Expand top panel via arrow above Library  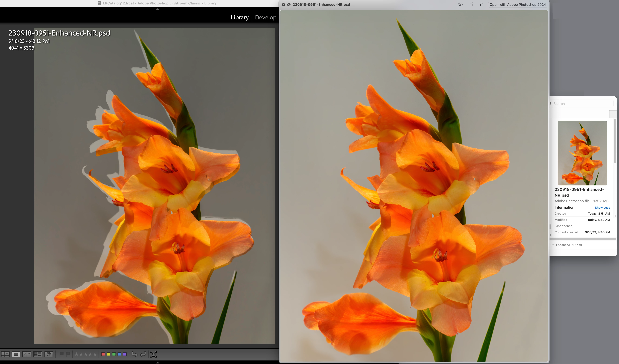(158, 9)
